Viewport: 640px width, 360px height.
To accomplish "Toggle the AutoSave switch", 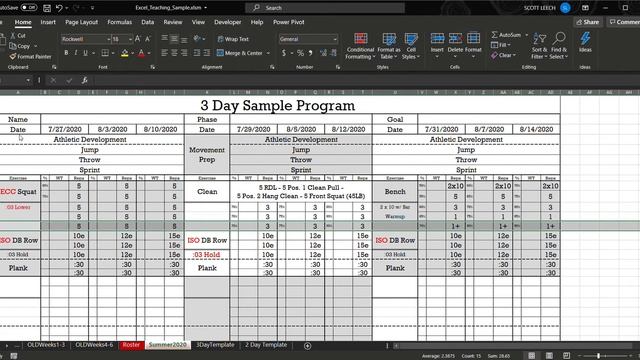I will [29, 7].
